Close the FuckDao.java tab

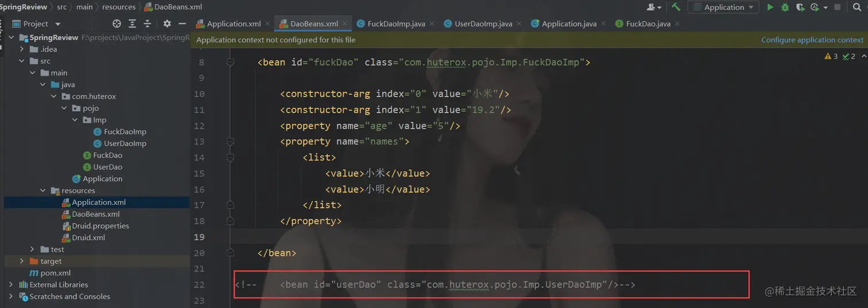(x=677, y=24)
